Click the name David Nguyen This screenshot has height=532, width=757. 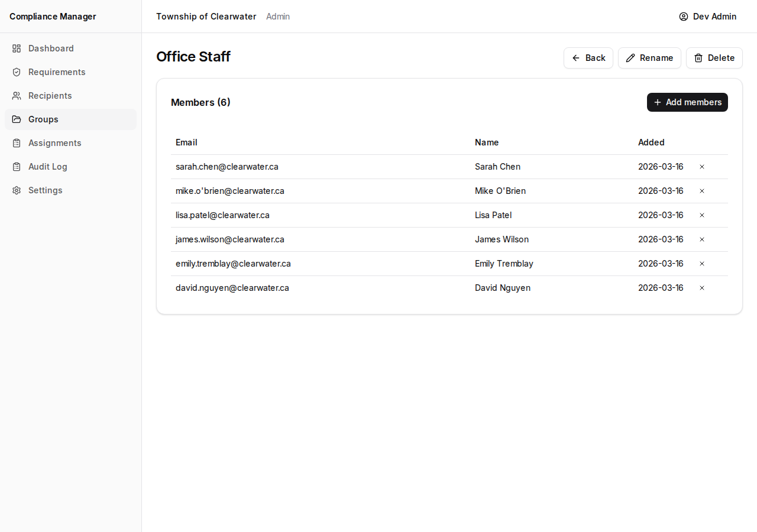(503, 288)
